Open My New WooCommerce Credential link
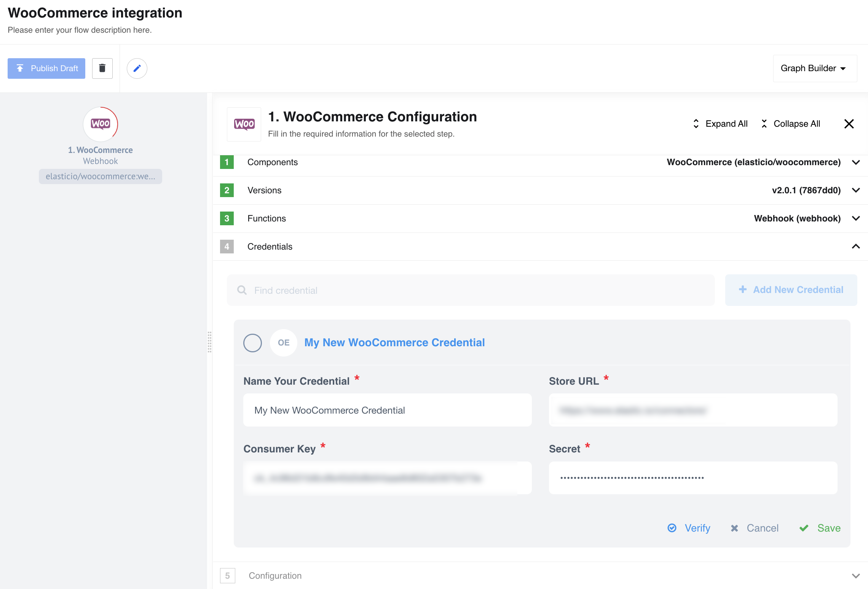 point(394,342)
